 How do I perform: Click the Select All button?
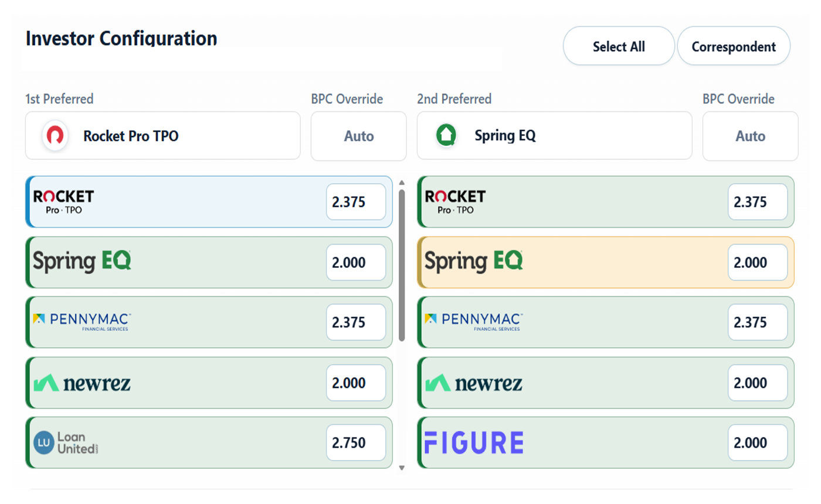[x=619, y=46]
